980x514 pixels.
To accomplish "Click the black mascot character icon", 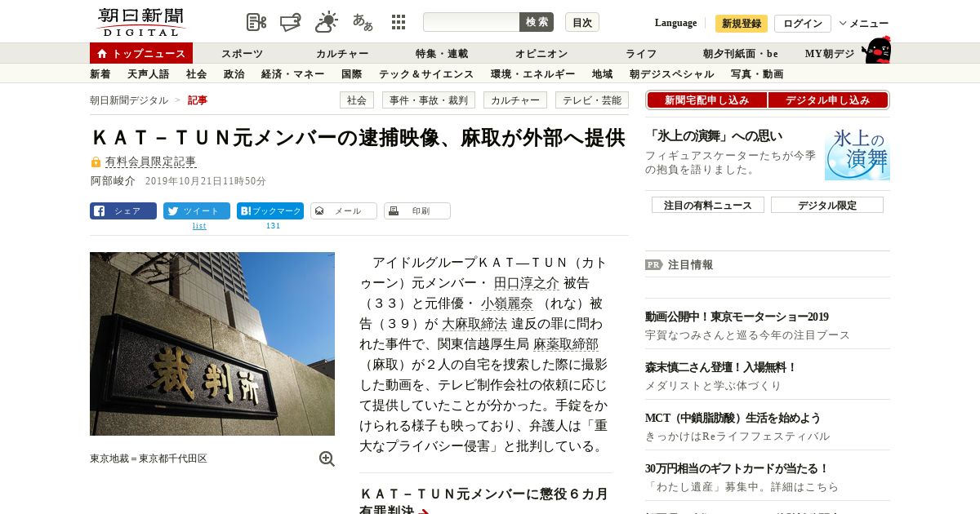I will (876, 51).
